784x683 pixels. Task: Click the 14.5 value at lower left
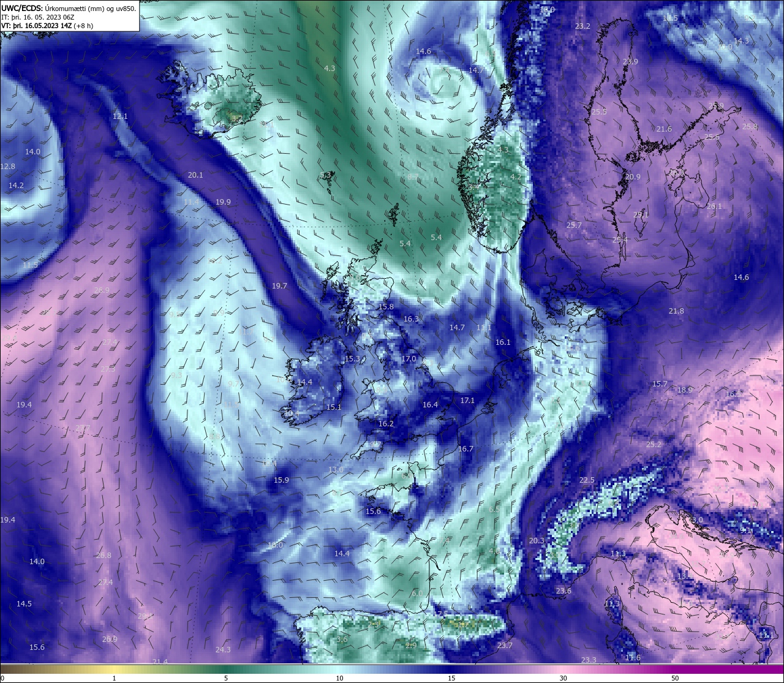[24, 604]
